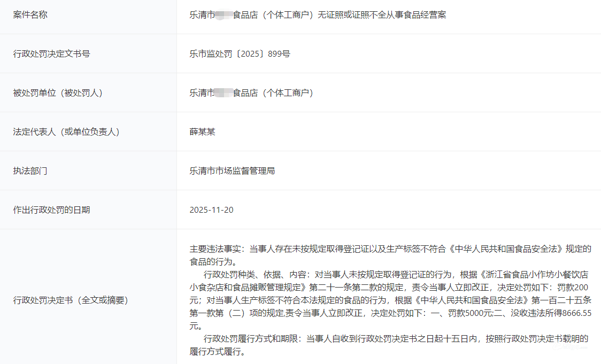Select document number 乐市监处罚〔2025〕899号
Viewport: 601px width, 364px height.
pyautogui.click(x=240, y=54)
